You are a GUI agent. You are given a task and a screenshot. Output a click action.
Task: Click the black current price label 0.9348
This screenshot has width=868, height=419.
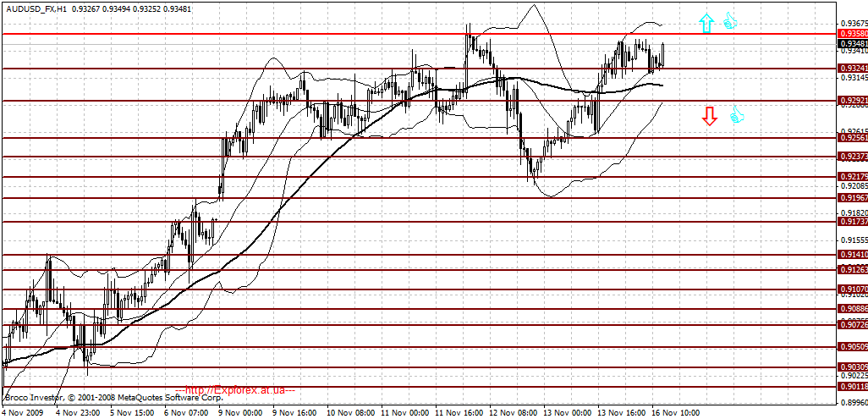pyautogui.click(x=853, y=43)
